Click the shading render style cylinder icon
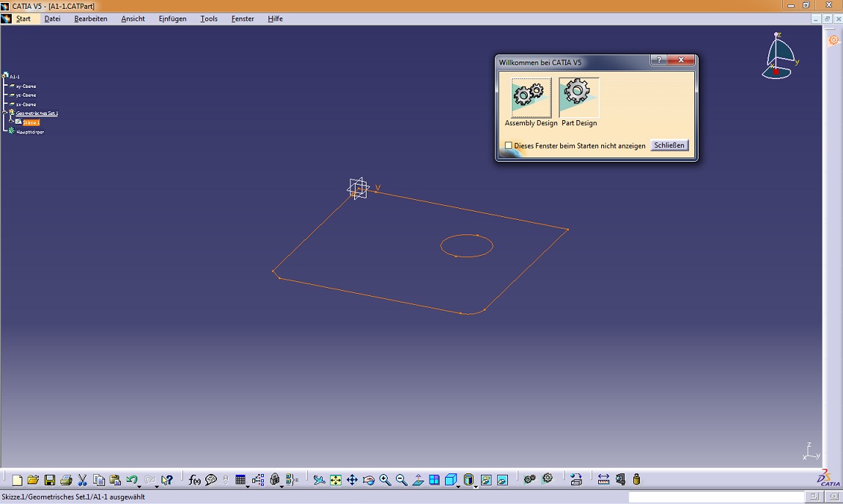 (x=468, y=479)
